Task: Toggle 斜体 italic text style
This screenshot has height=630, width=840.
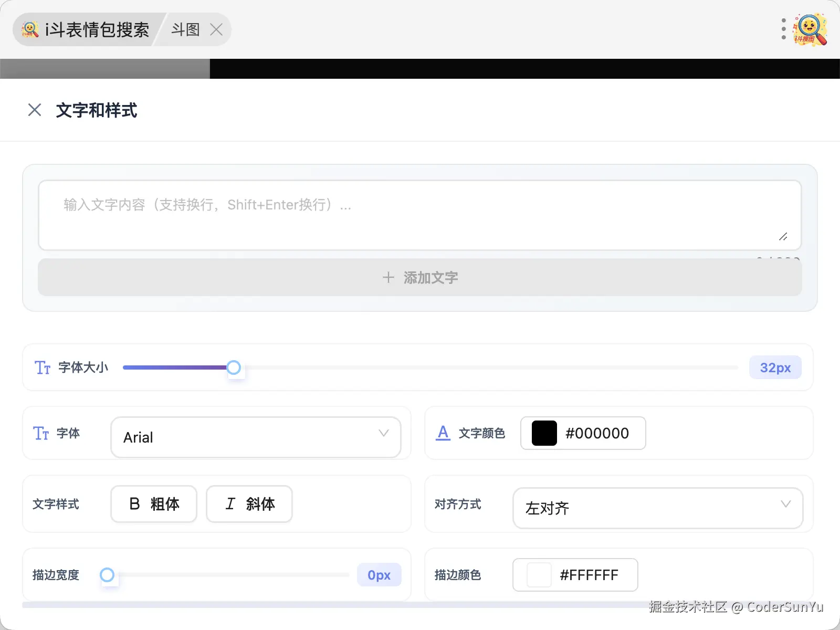Action: pos(249,504)
